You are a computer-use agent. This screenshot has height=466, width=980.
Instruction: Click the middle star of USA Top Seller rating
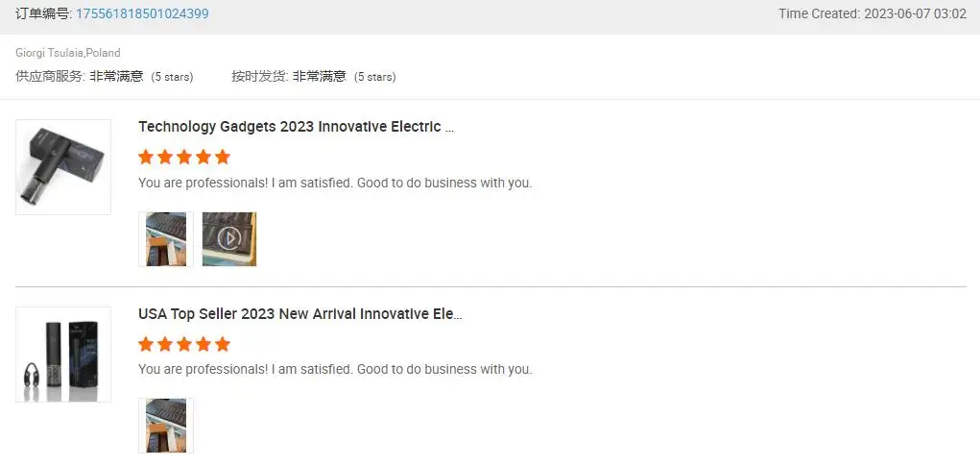click(x=184, y=344)
